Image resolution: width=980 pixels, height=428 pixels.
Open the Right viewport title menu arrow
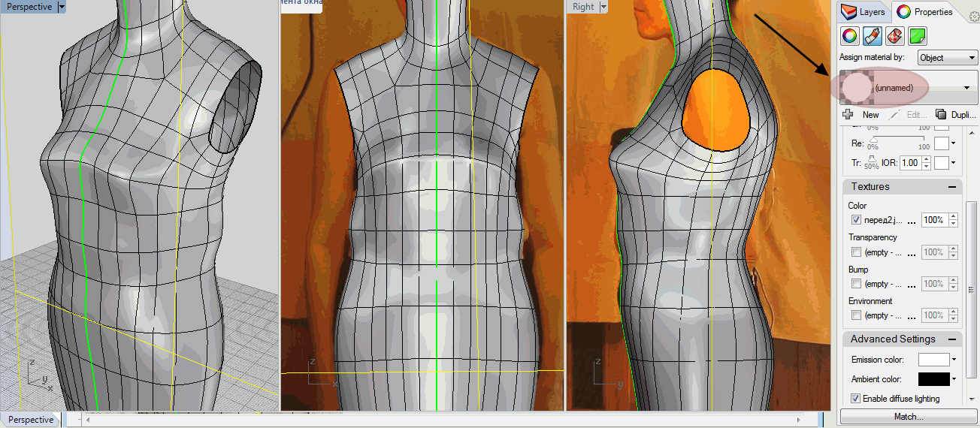(x=603, y=7)
